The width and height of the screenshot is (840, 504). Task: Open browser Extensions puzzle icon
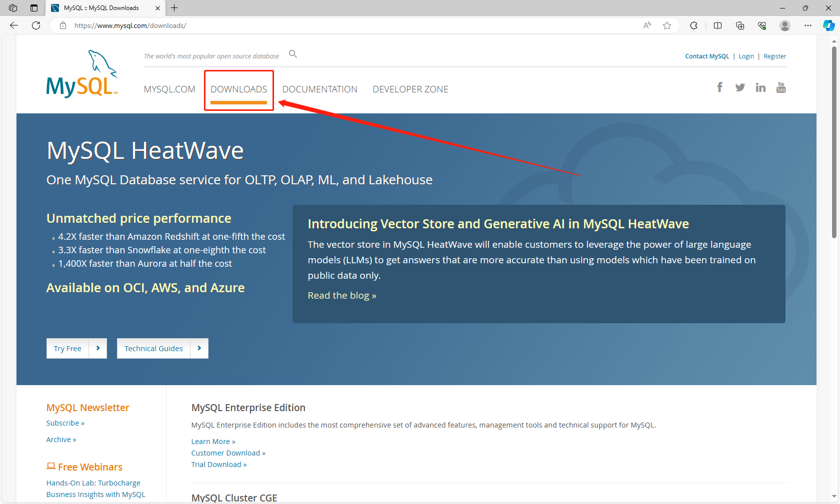click(x=693, y=25)
